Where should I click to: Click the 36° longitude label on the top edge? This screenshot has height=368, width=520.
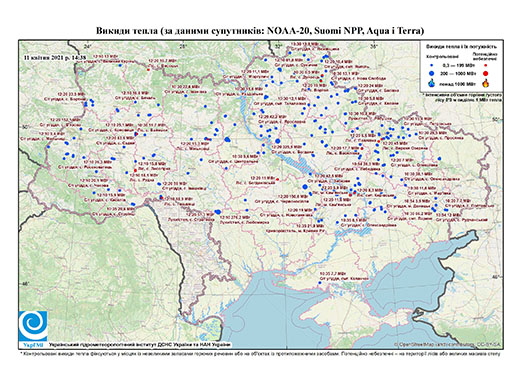(374, 46)
